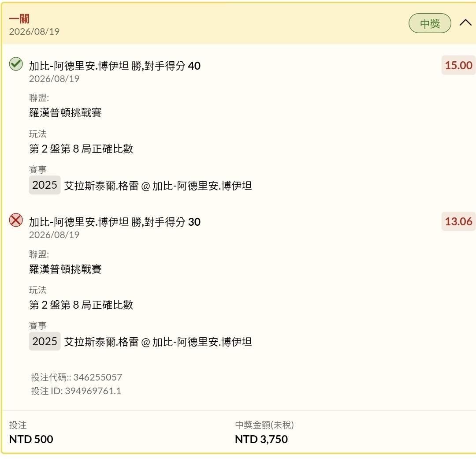This screenshot has width=476, height=459.
Task: Select the 15.00 odds badge
Action: (458, 65)
